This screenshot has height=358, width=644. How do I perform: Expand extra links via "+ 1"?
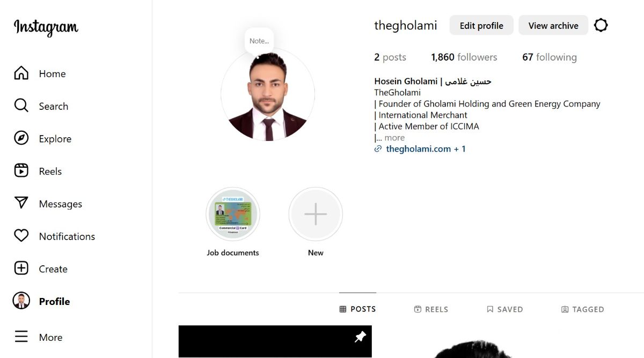pyautogui.click(x=460, y=149)
